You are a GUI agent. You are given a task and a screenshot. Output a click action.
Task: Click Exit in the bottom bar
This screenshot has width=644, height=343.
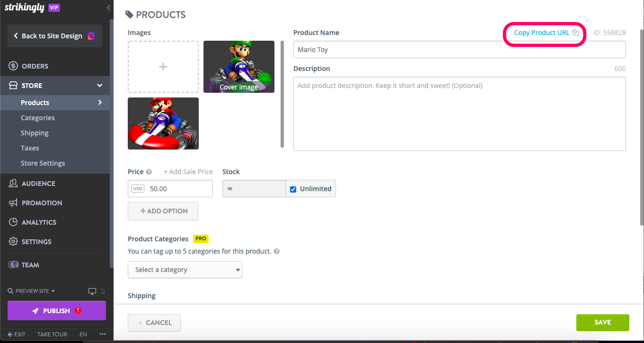pos(17,334)
